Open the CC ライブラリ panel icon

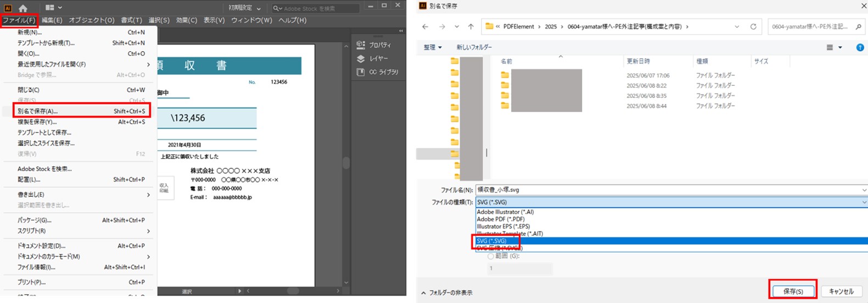(361, 72)
